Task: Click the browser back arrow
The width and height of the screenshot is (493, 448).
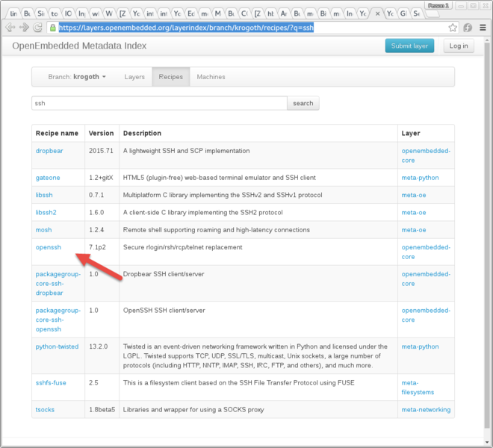Action: tap(10, 28)
